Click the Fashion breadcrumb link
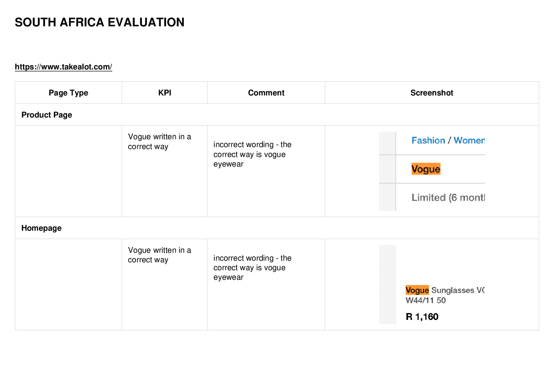This screenshot has width=554, height=392. coord(428,141)
